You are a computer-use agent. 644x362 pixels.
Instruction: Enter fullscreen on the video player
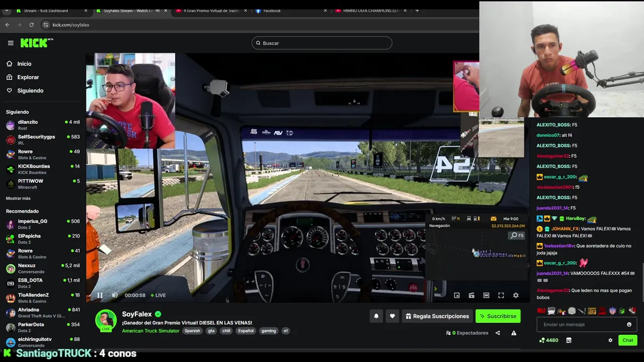click(x=501, y=295)
